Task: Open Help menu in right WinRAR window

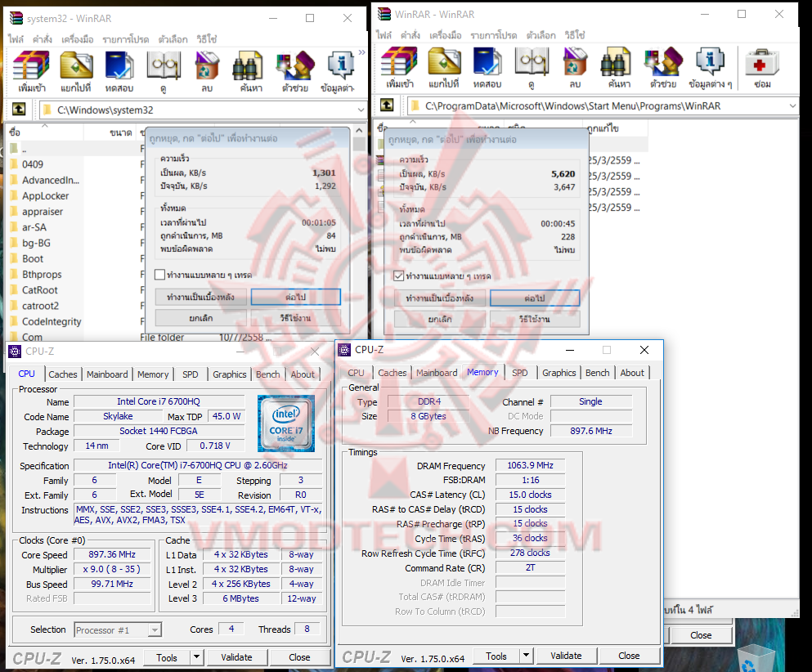Action: 574,35
